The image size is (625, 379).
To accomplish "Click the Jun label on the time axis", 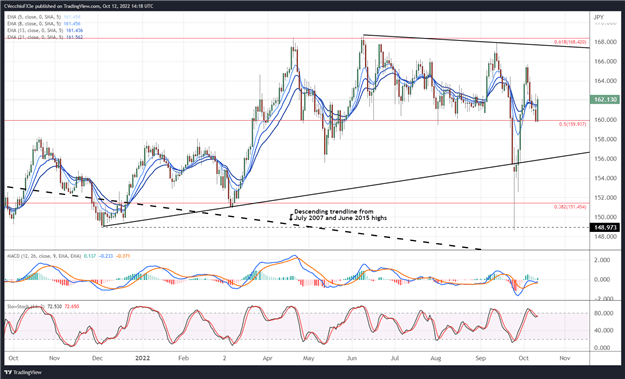I will [351, 358].
